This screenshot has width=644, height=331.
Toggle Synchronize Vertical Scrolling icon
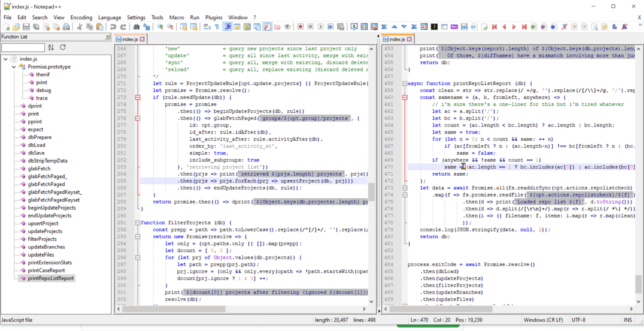tap(184, 27)
